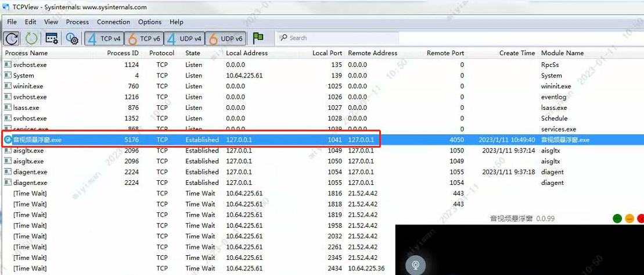Viewport: 644px width, 275px height.
Task: Click create time 2023/1/11 10:49:40 cell
Action: pyautogui.click(x=507, y=140)
